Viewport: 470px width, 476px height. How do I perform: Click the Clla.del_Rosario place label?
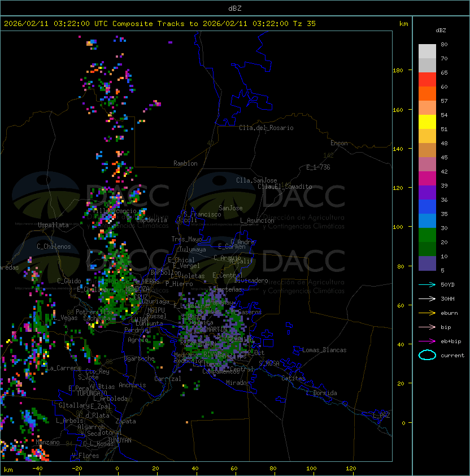[x=266, y=128]
